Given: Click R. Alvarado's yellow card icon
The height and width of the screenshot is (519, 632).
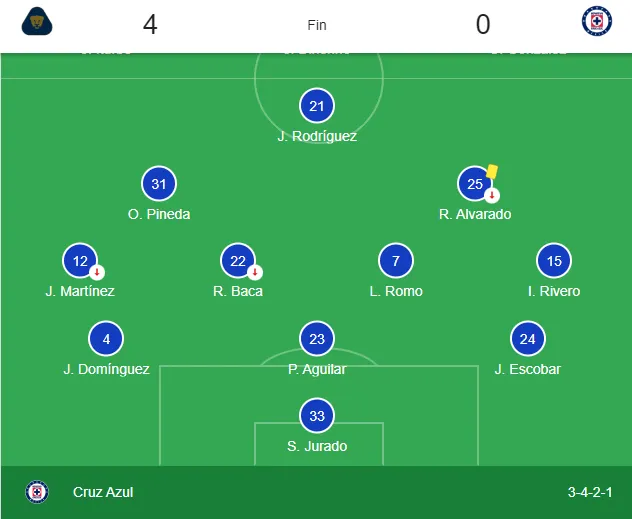Looking at the screenshot, I should click(493, 172).
